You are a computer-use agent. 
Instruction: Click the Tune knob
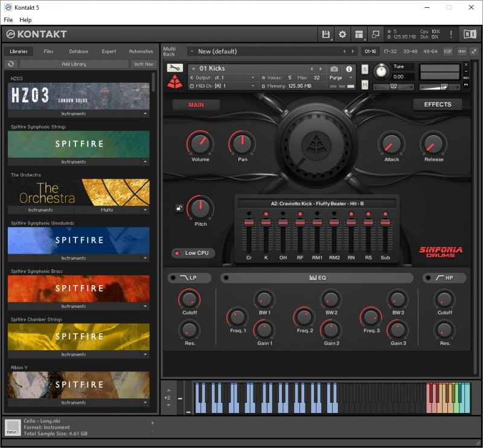[x=381, y=71]
